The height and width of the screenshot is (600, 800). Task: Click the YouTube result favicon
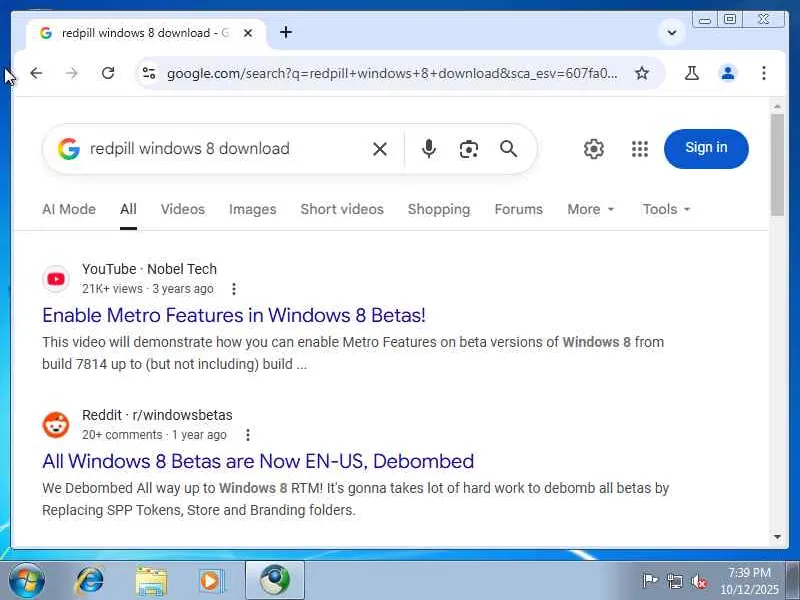(x=56, y=279)
